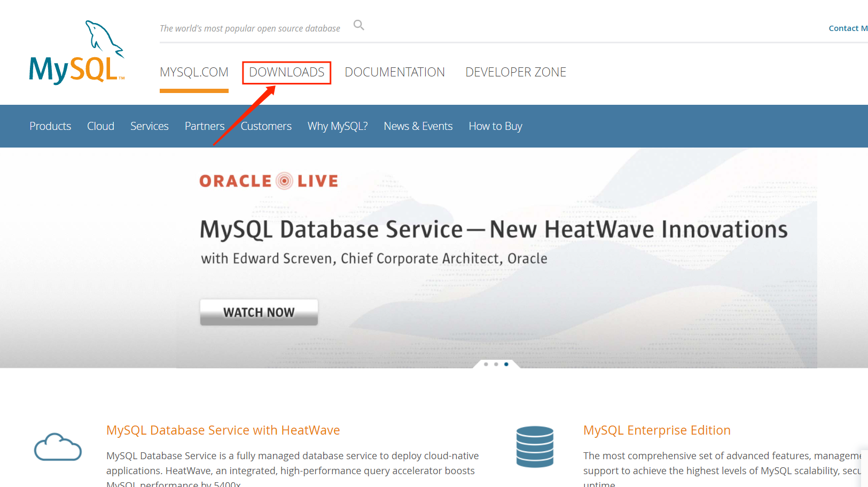Select the third active carousel dot
Image resolution: width=868 pixels, height=487 pixels.
pyautogui.click(x=506, y=364)
